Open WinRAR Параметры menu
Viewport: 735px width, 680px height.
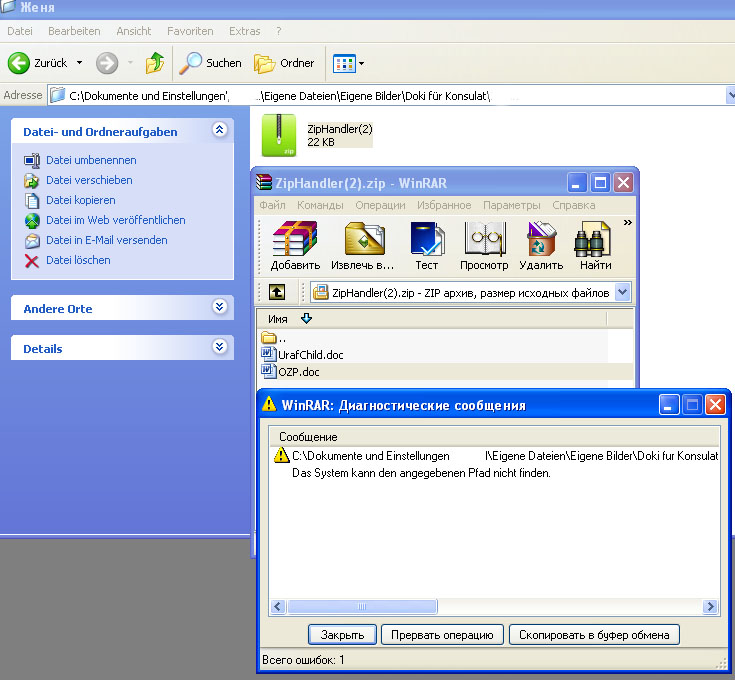pyautogui.click(x=511, y=205)
